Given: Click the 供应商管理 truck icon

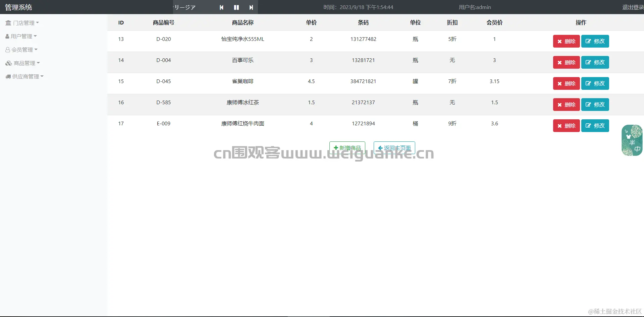Looking at the screenshot, I should (8, 76).
